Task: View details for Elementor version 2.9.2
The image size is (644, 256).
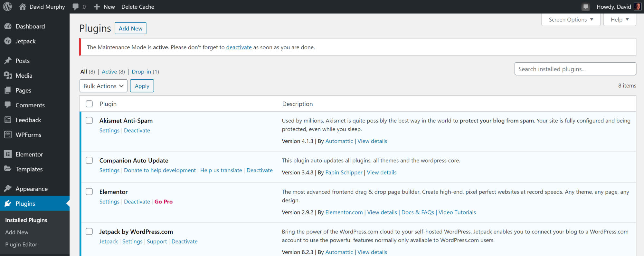Action: (382, 212)
